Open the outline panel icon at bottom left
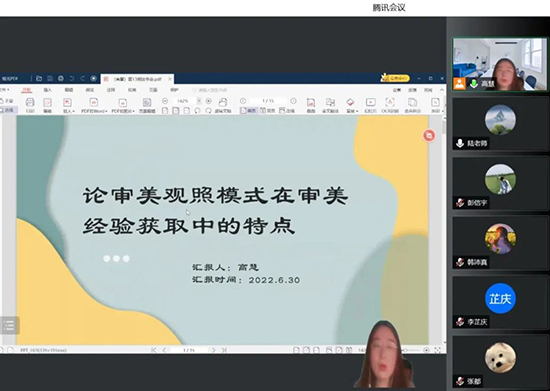550x391 pixels. click(8, 325)
